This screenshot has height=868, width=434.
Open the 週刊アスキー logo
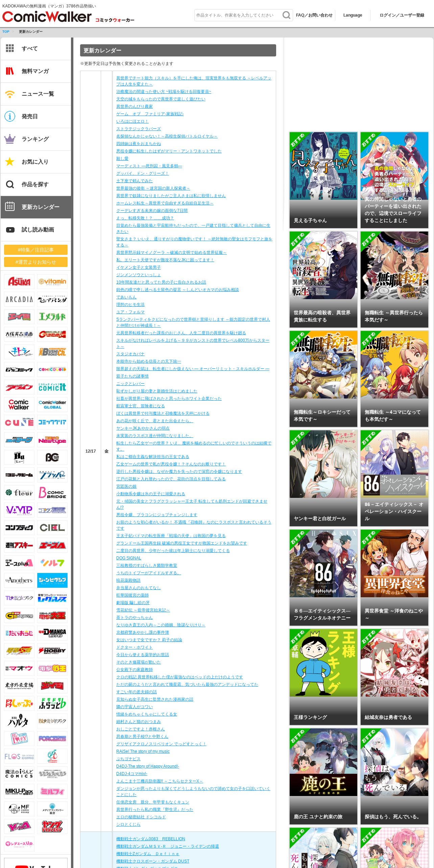19,545
